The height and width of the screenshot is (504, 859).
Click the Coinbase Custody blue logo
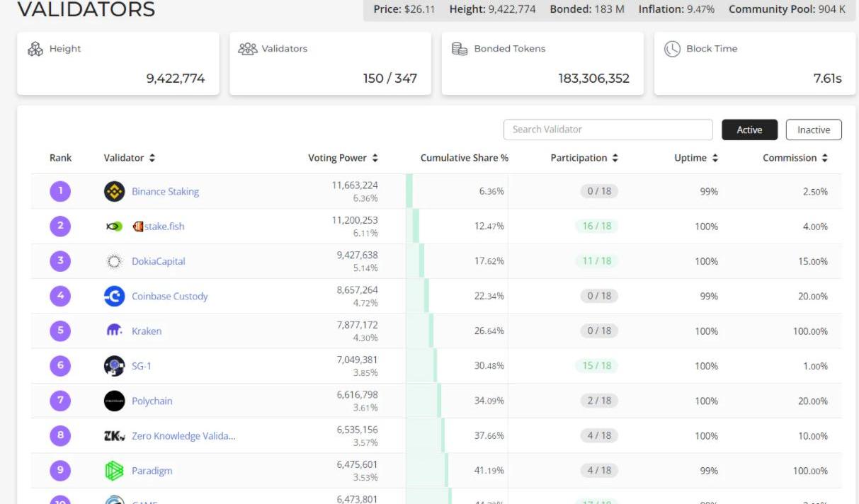pos(114,296)
